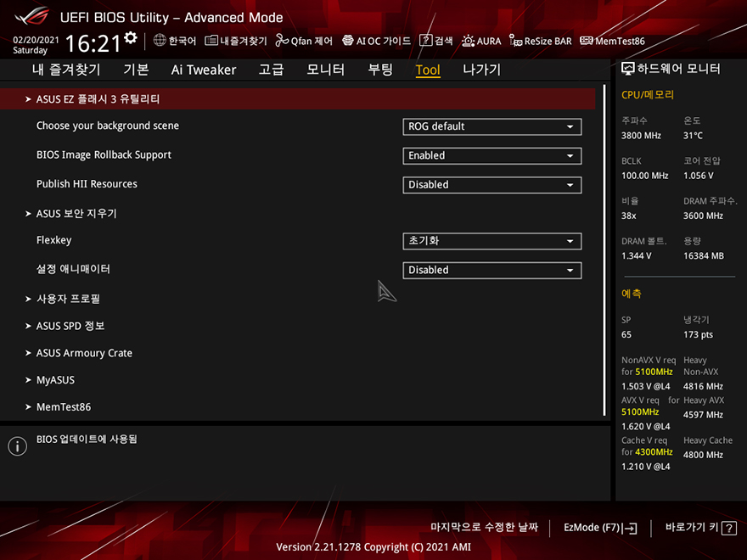Screen dimensions: 747x560
Task: Click the 173 pts cooler score
Action: [698, 335]
